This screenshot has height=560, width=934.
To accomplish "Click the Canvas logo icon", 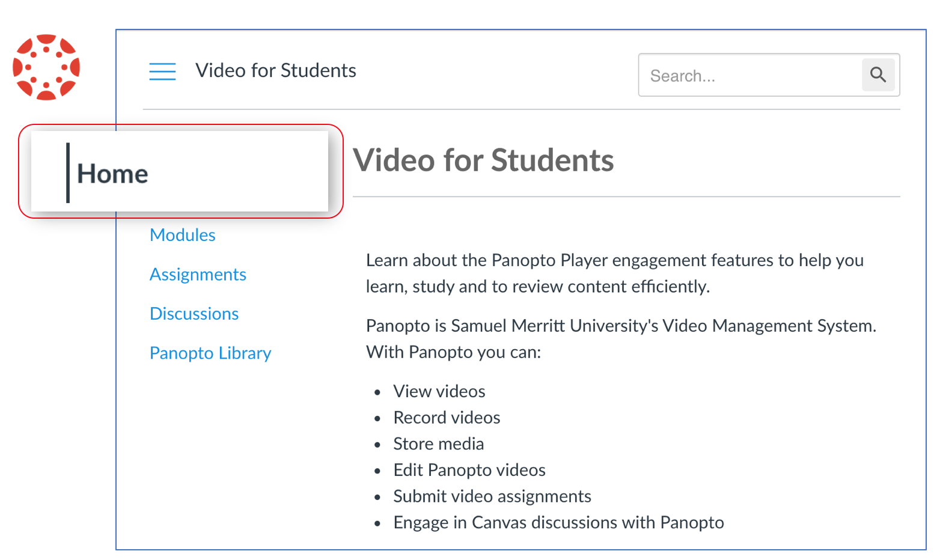I will coord(46,67).
